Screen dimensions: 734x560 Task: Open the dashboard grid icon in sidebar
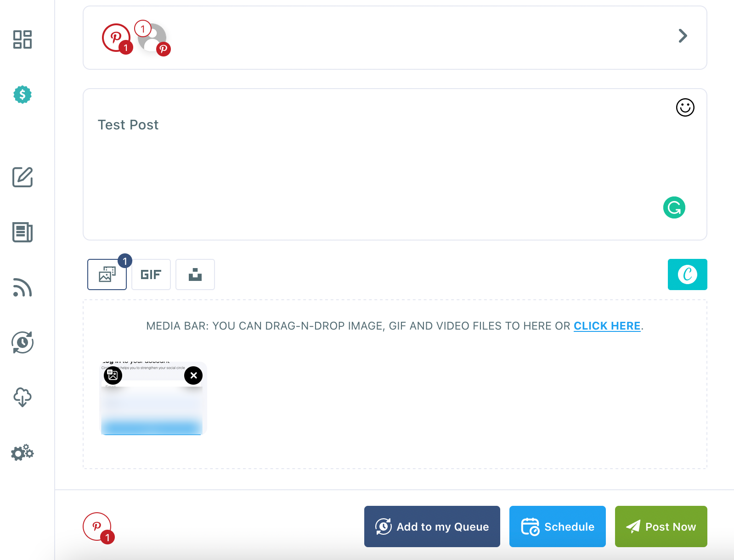coord(23,39)
